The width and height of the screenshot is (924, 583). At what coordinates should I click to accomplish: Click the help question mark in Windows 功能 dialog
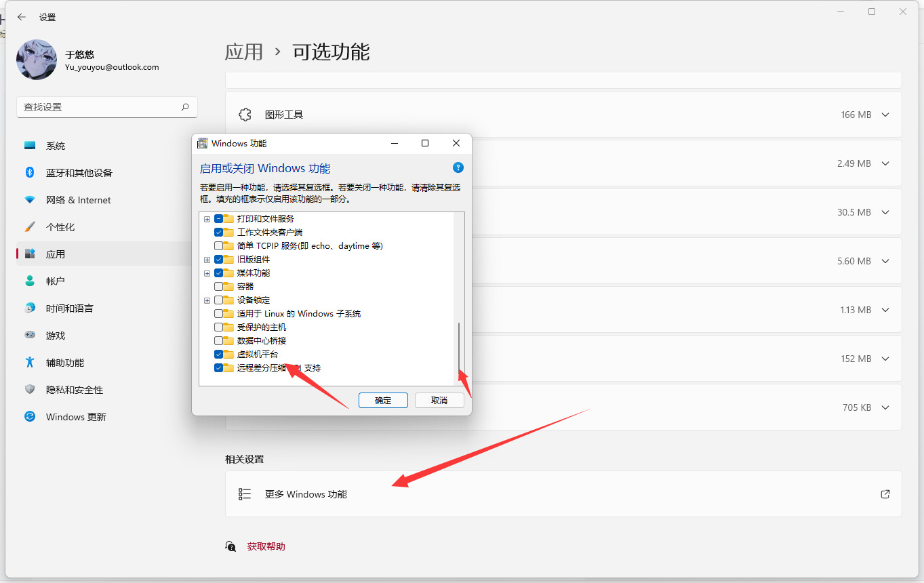click(x=458, y=167)
